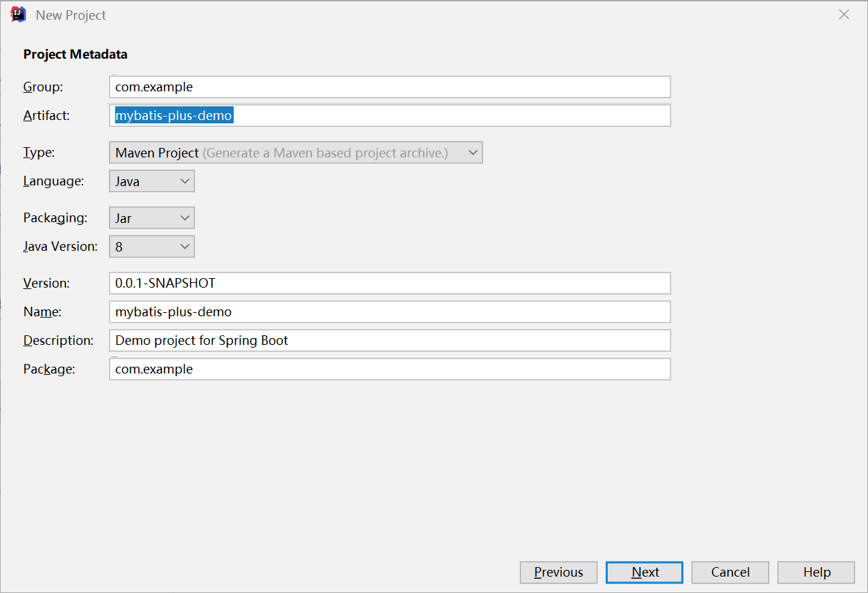Close the New Project dialog window
868x593 pixels.
click(844, 14)
